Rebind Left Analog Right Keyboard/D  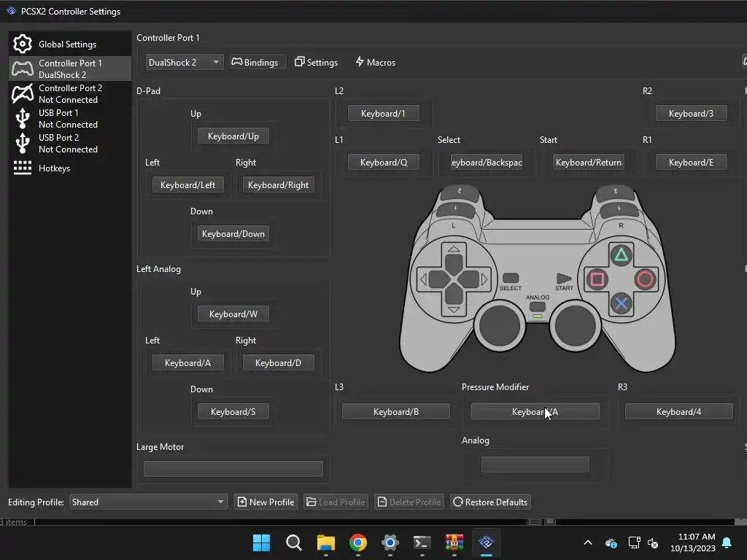[278, 363]
